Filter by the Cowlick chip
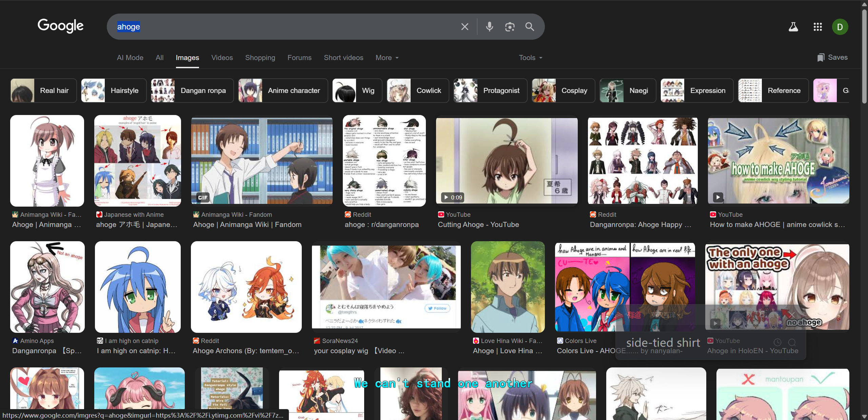The image size is (868, 420). click(418, 91)
